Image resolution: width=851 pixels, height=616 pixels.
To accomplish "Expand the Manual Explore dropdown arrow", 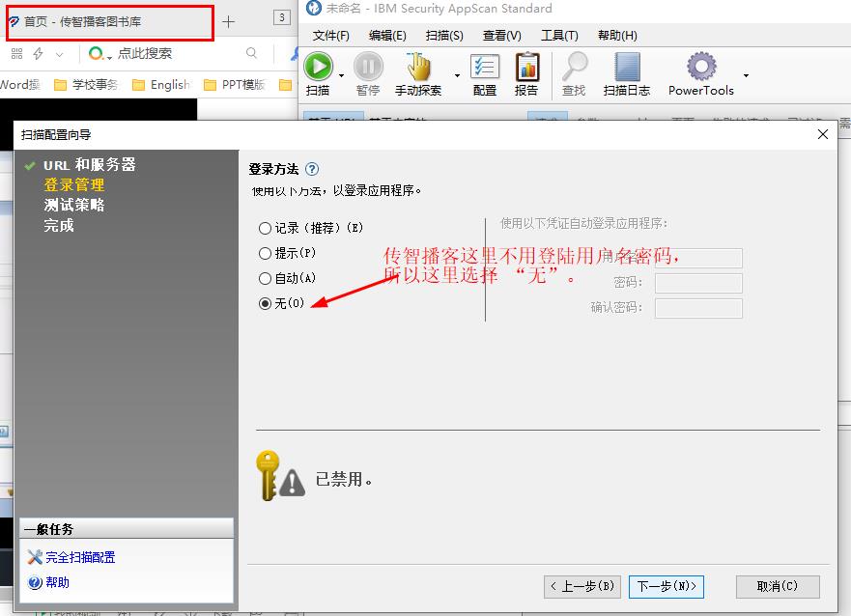I will point(458,75).
